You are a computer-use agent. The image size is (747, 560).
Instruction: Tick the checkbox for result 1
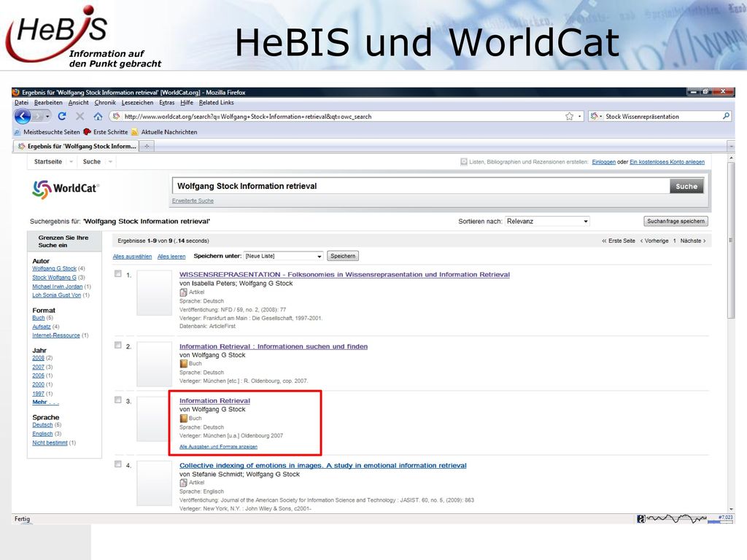[x=117, y=274]
